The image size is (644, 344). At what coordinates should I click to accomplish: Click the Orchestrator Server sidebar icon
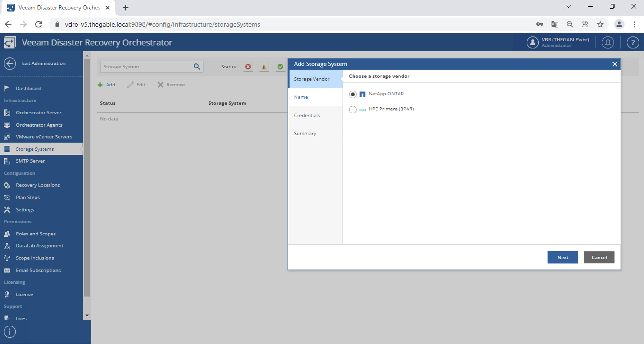(x=7, y=113)
